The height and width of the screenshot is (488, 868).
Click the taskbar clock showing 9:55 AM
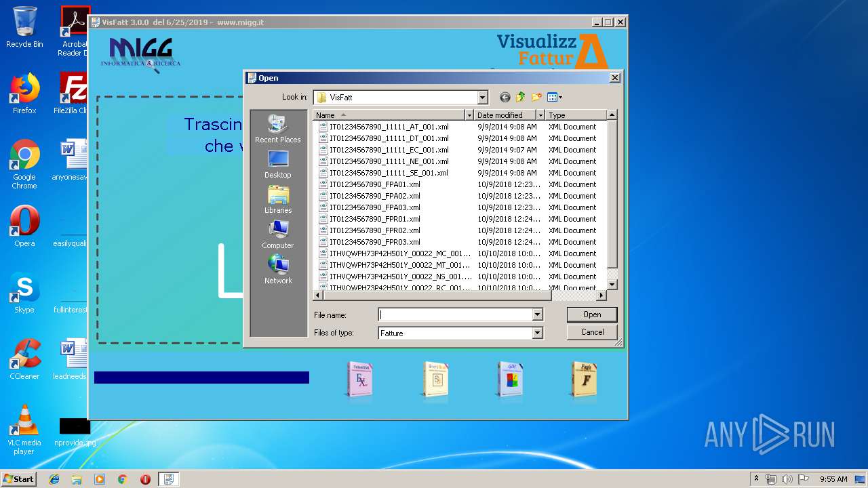[x=833, y=479]
